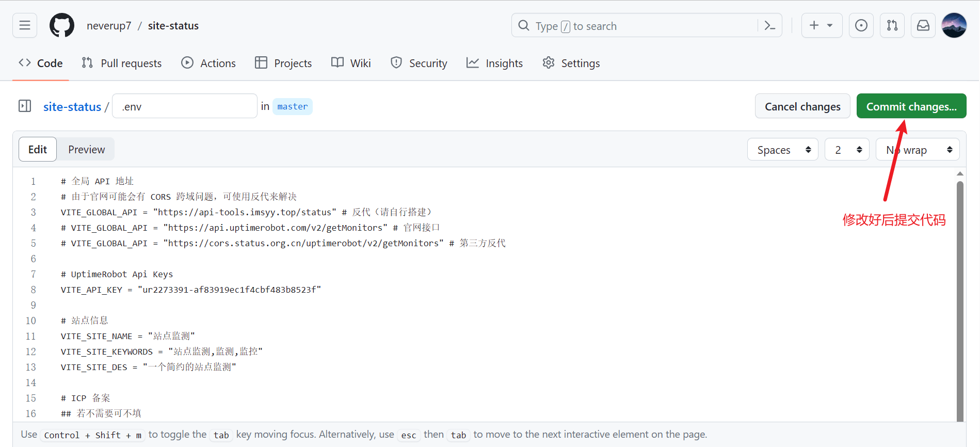The width and height of the screenshot is (980, 447).
Task: Open the notifications inbox icon
Action: point(923,25)
